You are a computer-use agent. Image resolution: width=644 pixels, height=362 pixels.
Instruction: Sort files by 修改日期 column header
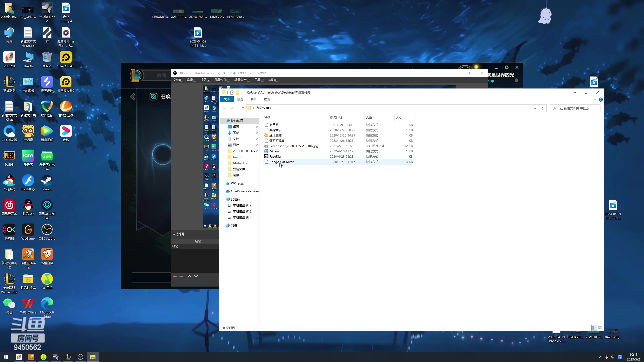pos(336,117)
